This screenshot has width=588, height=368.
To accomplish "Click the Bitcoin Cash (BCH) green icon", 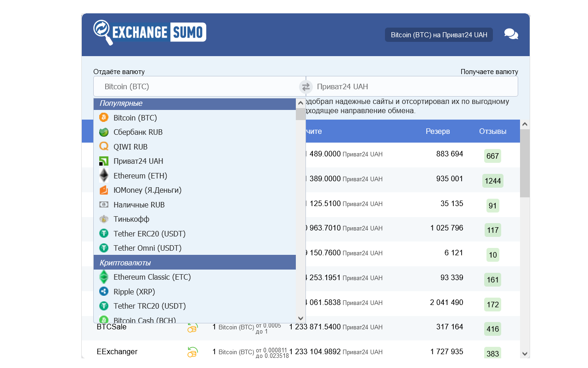I will pyautogui.click(x=104, y=320).
